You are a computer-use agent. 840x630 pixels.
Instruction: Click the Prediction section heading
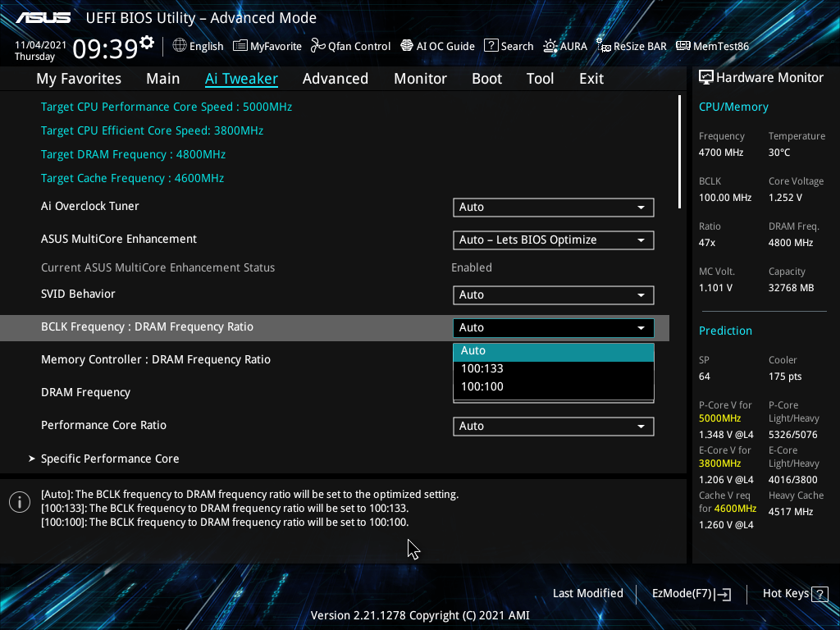(x=725, y=331)
